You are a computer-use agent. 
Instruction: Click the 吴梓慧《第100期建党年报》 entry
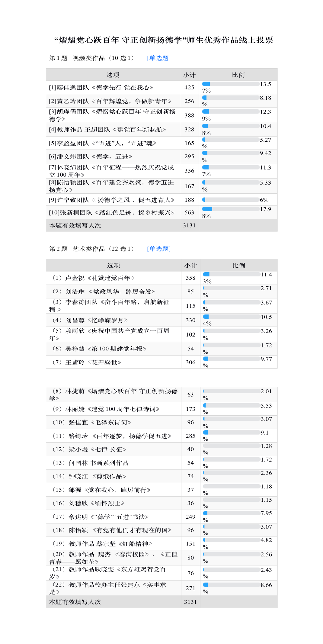coord(99,349)
